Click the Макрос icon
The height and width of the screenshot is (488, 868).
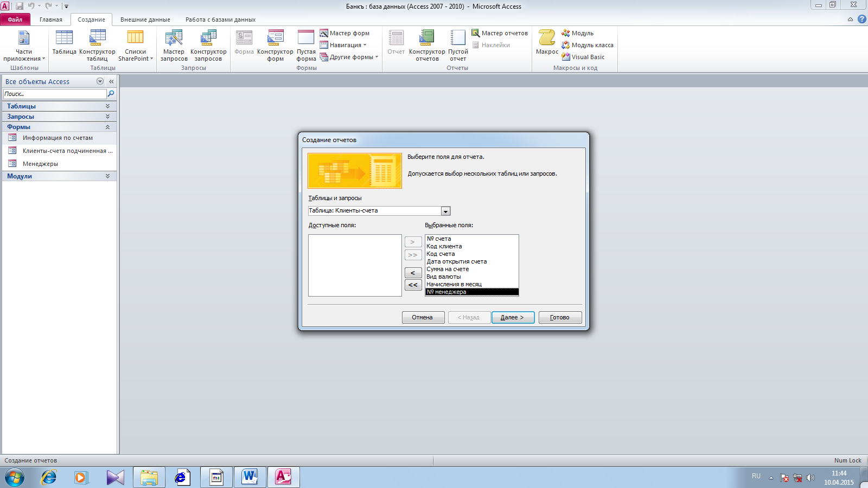pyautogui.click(x=547, y=42)
